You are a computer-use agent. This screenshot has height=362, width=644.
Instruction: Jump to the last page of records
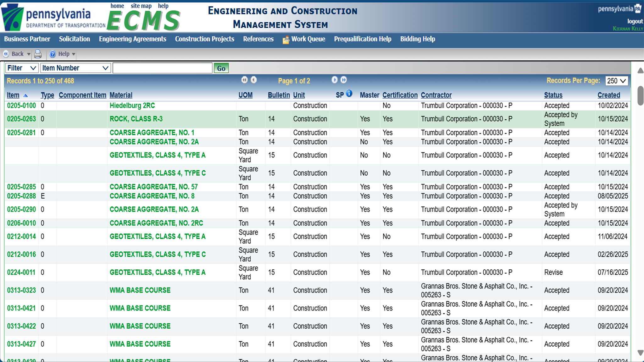tap(344, 80)
